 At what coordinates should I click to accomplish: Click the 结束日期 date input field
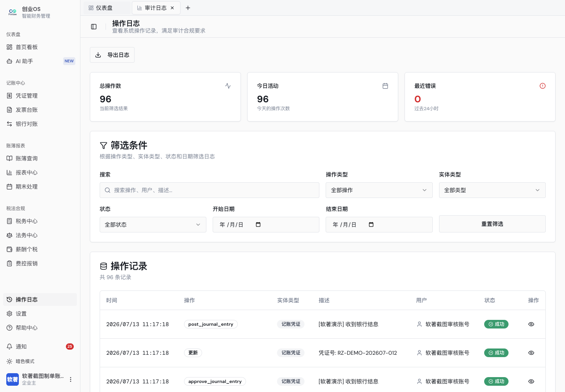tap(379, 225)
